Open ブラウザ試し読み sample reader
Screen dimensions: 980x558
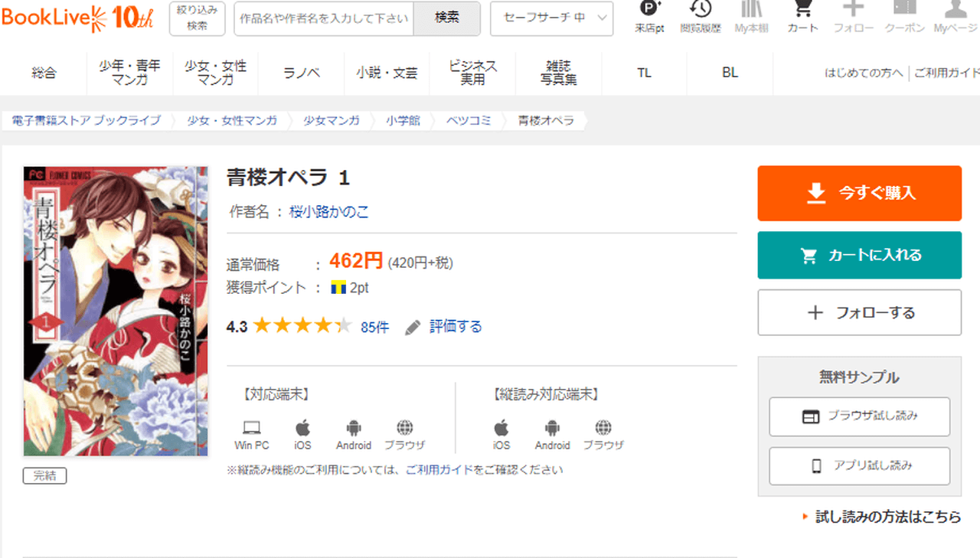pyautogui.click(x=859, y=416)
